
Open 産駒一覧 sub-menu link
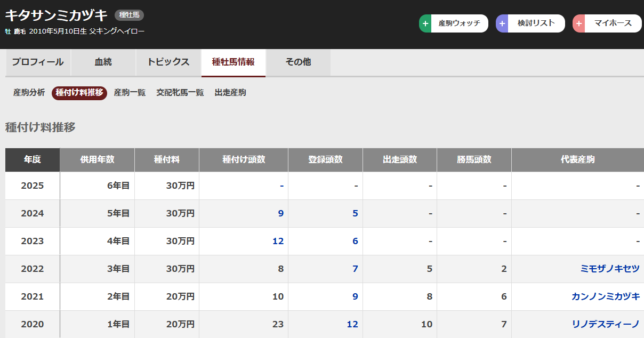130,93
